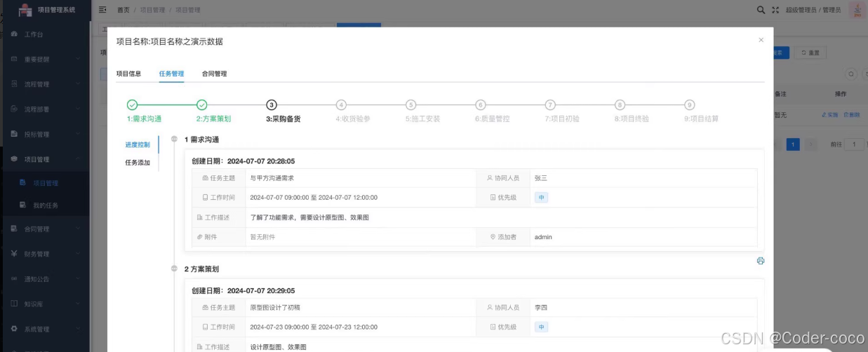Switch to 合同管理 tab in dialog
Viewport: 868px width, 352px height.
click(214, 74)
